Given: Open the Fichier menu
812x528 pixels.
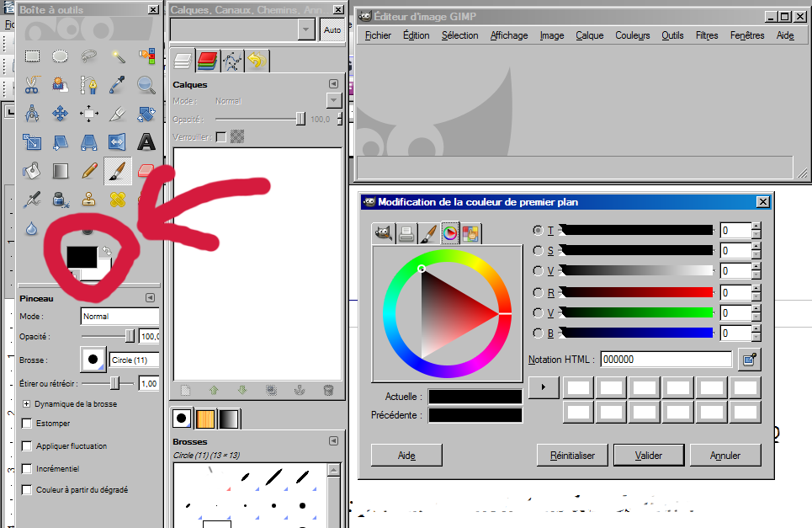Looking at the screenshot, I should click(378, 35).
